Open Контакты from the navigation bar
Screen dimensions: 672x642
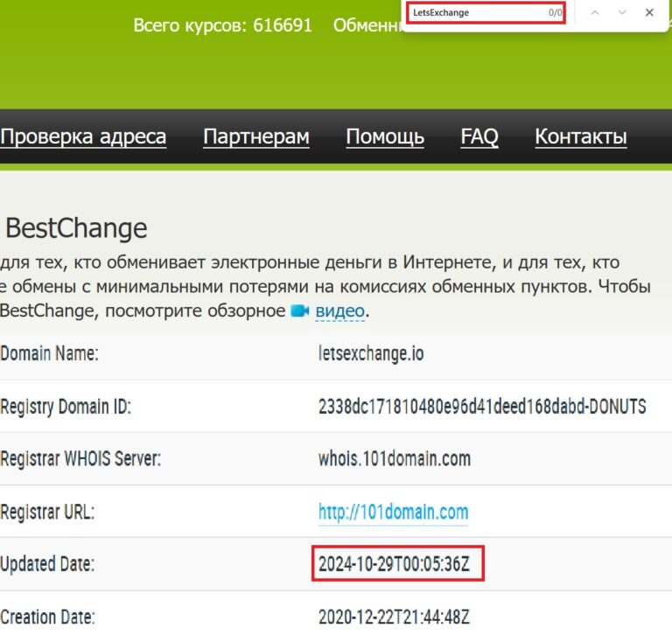pyautogui.click(x=580, y=136)
